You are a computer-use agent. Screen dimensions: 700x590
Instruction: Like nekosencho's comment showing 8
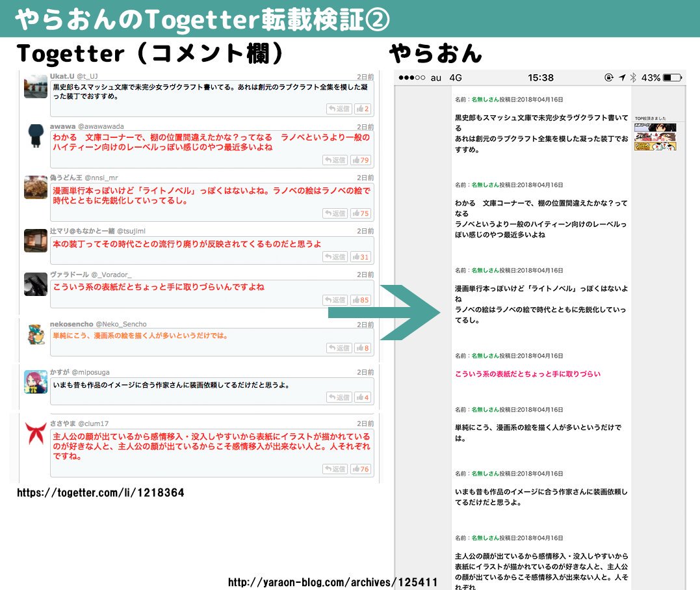(x=363, y=348)
